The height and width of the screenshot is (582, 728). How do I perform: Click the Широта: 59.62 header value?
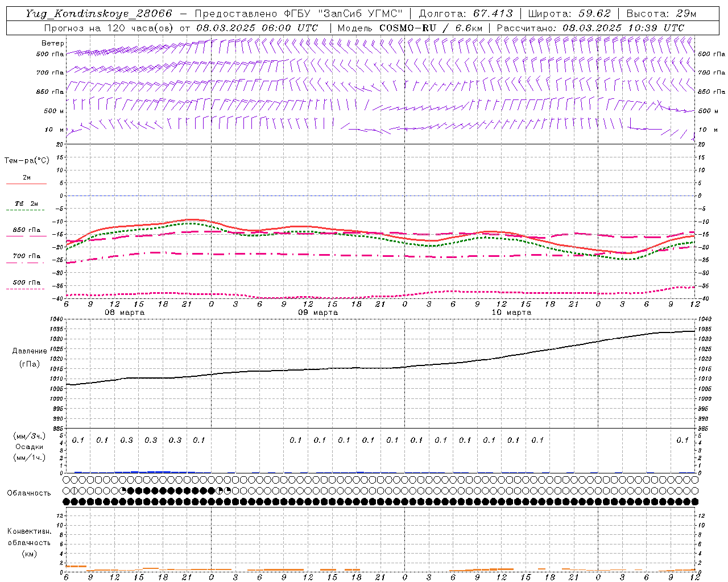[x=569, y=14]
